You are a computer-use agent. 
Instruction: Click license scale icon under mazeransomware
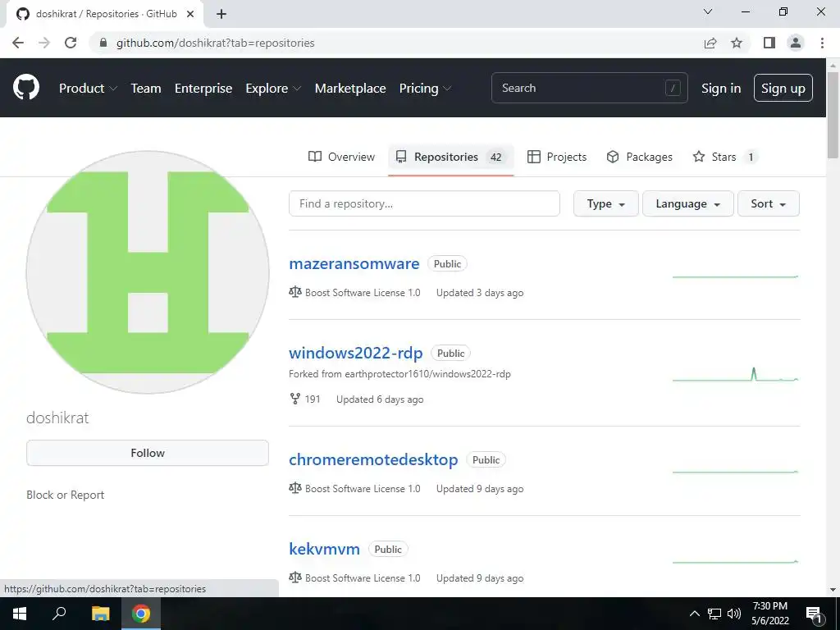295,292
